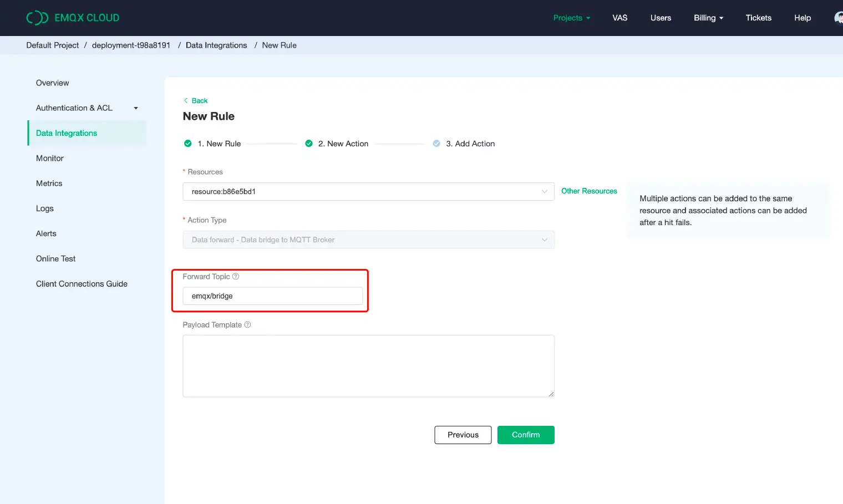Open VAS in top navigation

[620, 18]
